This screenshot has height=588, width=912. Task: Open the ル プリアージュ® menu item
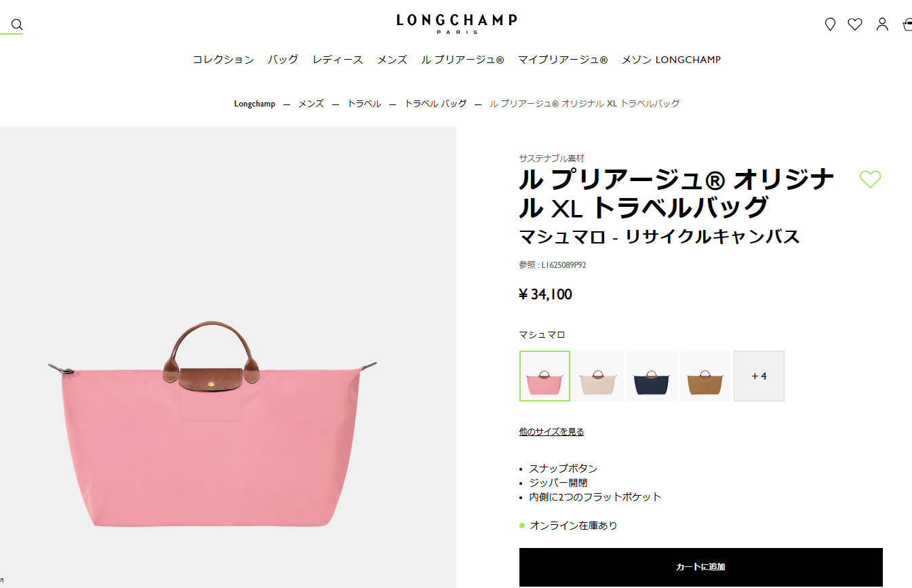click(x=462, y=60)
